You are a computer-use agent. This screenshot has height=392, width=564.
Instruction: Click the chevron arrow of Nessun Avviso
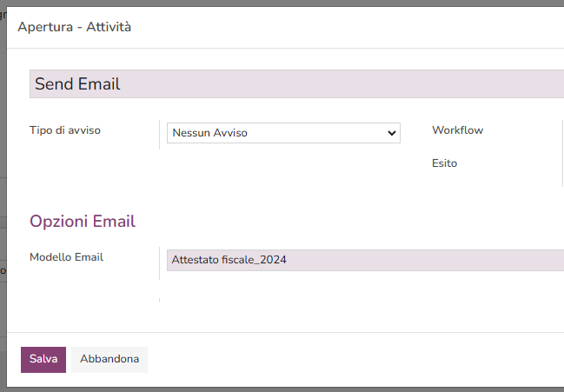391,133
